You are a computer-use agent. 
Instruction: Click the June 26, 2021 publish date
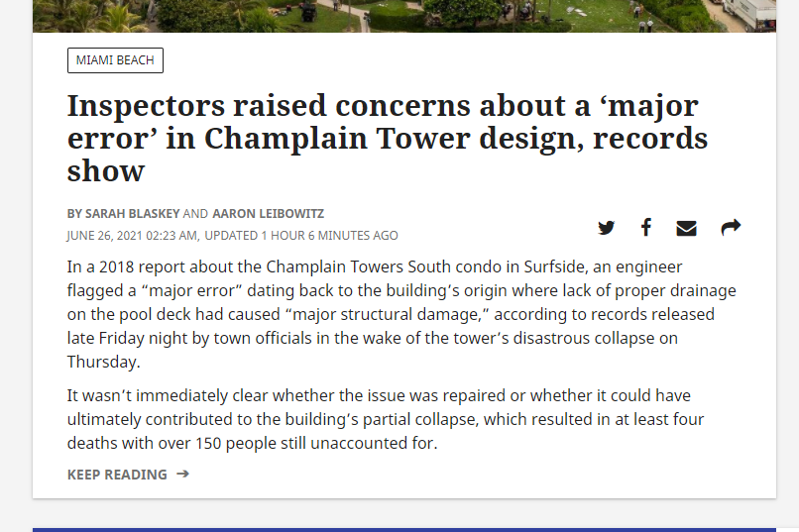pyautogui.click(x=133, y=236)
